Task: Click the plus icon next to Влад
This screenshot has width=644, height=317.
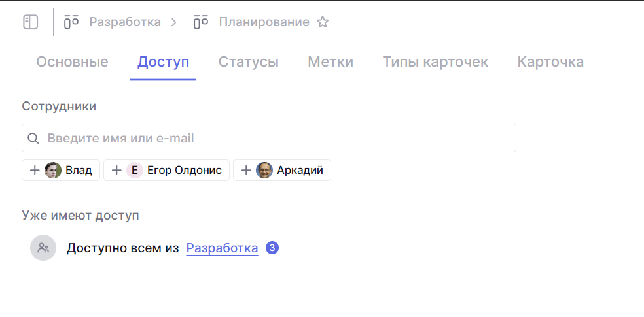Action: 35,171
